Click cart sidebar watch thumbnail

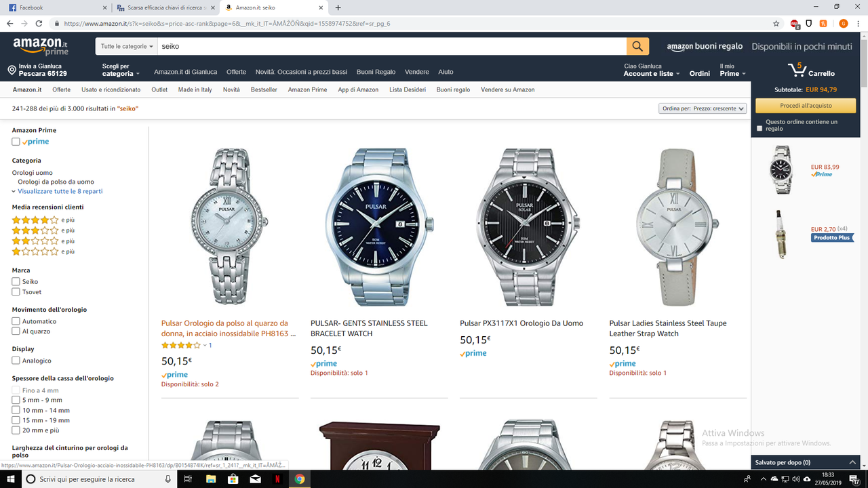click(780, 169)
